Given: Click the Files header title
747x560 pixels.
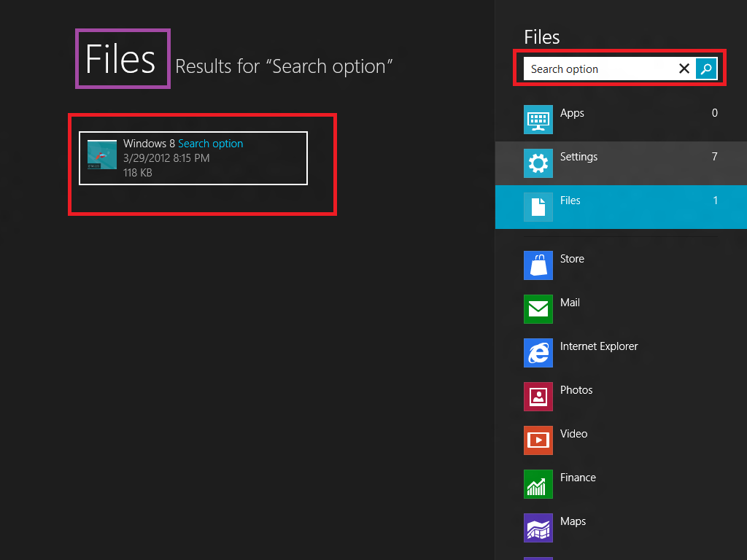Looking at the screenshot, I should point(121,59).
